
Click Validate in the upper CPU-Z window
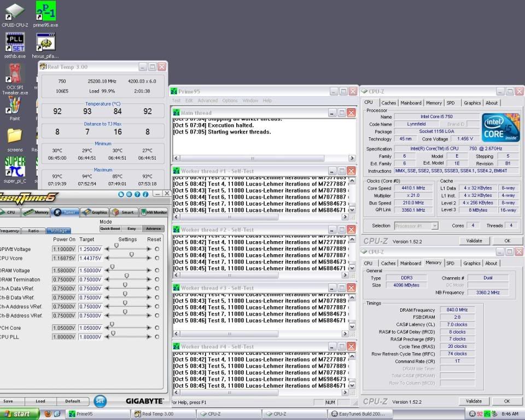(x=474, y=241)
